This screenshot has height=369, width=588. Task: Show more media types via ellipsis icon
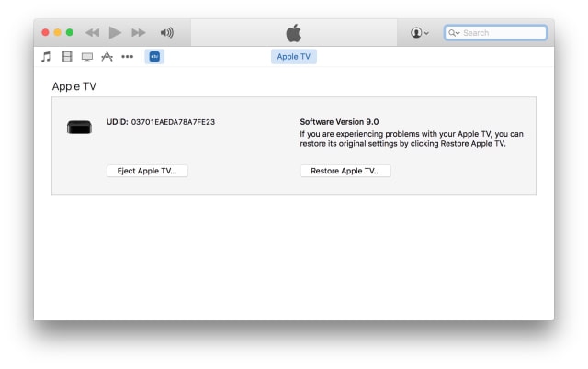click(x=127, y=57)
